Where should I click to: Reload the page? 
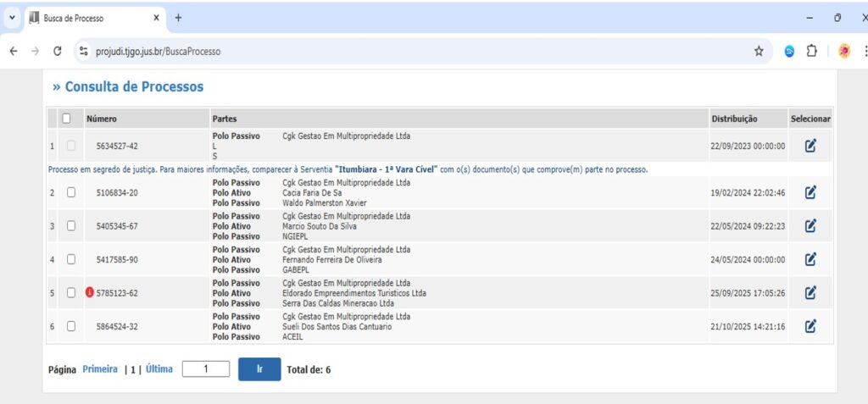58,52
